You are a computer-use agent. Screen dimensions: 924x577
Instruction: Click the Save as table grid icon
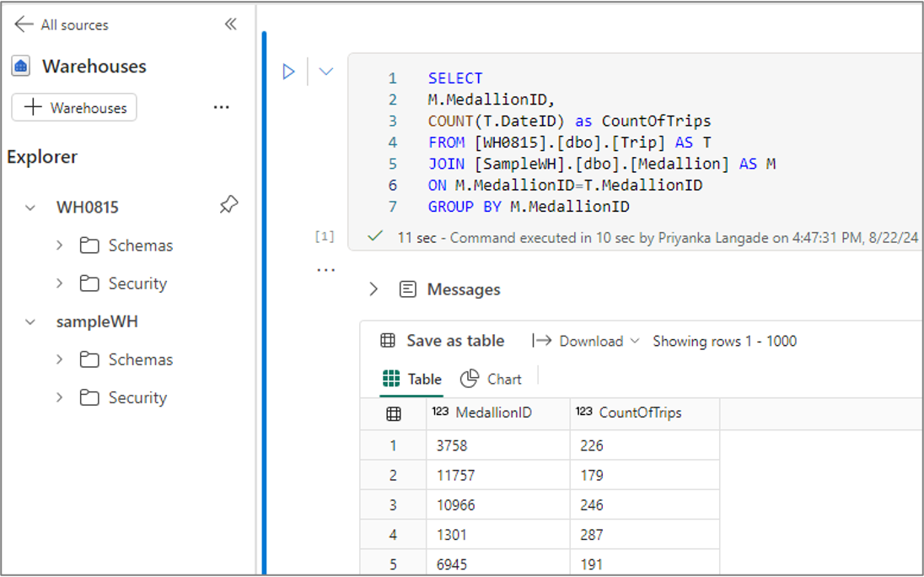(x=388, y=341)
